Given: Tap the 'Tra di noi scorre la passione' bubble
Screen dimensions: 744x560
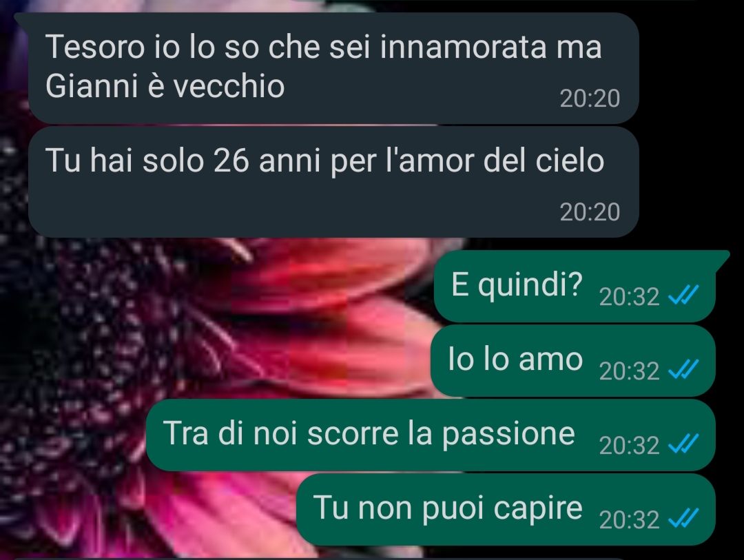Looking at the screenshot, I should (x=431, y=435).
